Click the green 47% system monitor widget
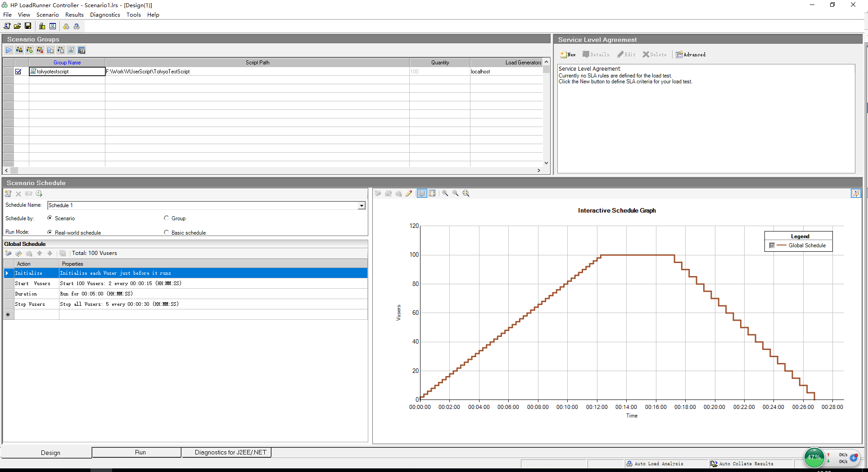The height and width of the screenshot is (472, 868). (814, 457)
